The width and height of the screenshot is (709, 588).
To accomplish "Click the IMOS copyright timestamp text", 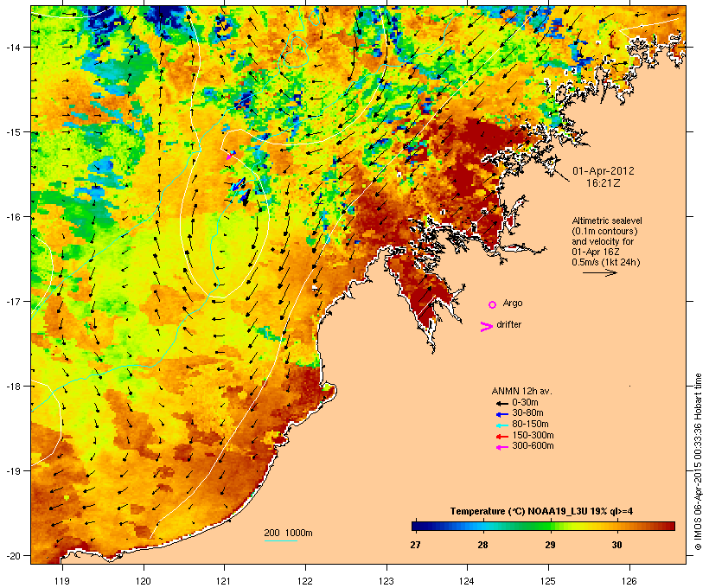I will (698, 462).
